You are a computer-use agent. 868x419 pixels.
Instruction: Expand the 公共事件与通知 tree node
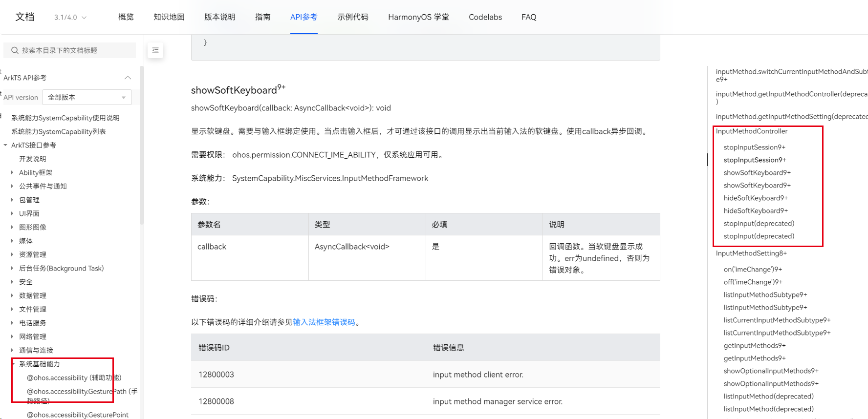click(12, 186)
